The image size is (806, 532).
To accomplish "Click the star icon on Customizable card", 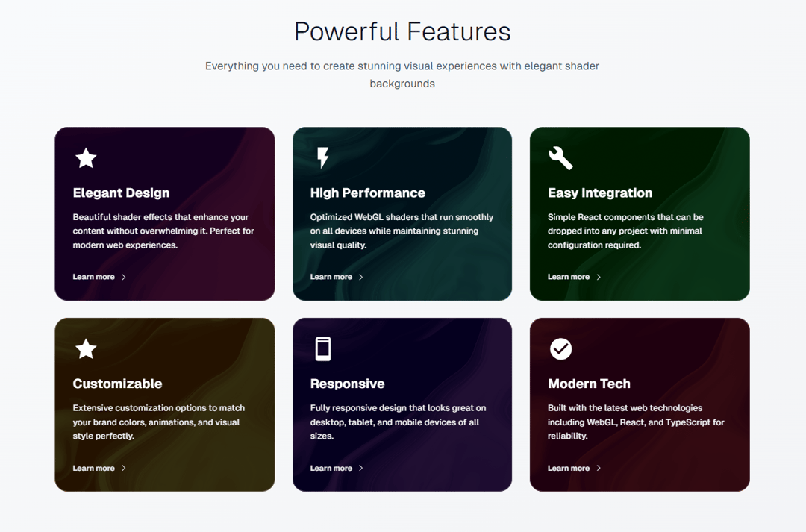I will tap(86, 349).
